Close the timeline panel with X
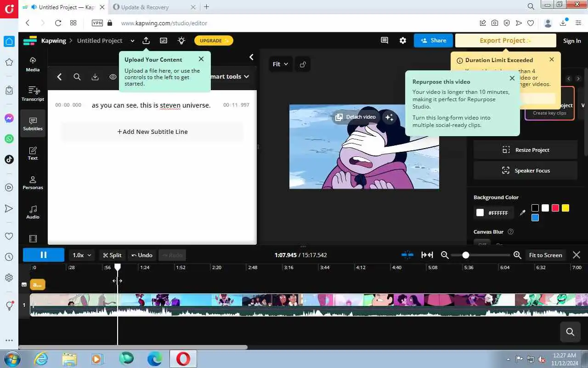The height and width of the screenshot is (368, 588). (x=577, y=255)
